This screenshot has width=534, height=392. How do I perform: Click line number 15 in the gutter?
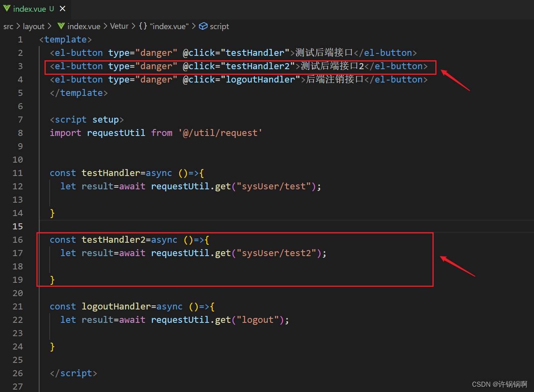tap(18, 227)
